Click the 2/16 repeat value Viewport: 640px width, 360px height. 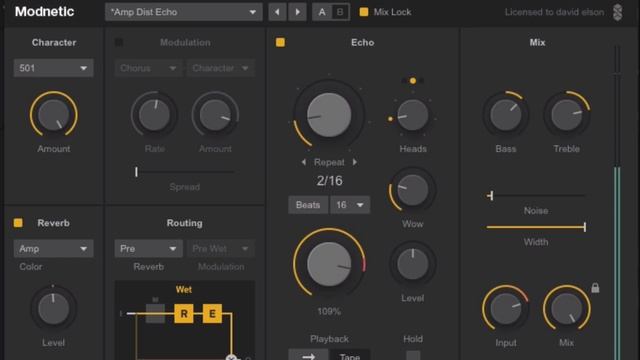point(329,181)
